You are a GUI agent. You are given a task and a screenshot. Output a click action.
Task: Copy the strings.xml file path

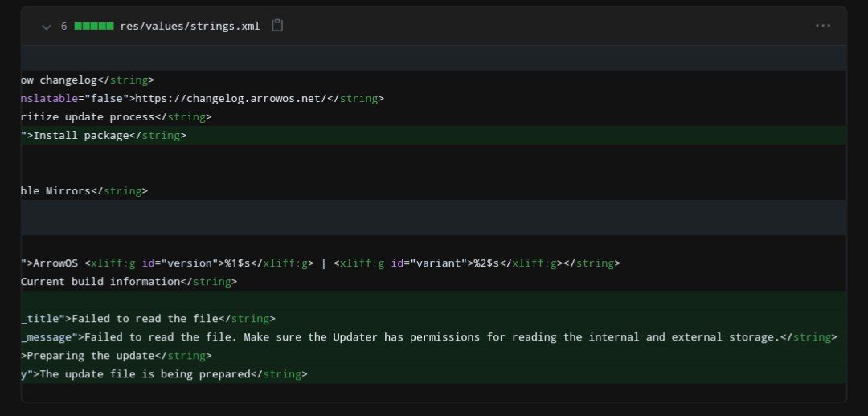coord(277,26)
